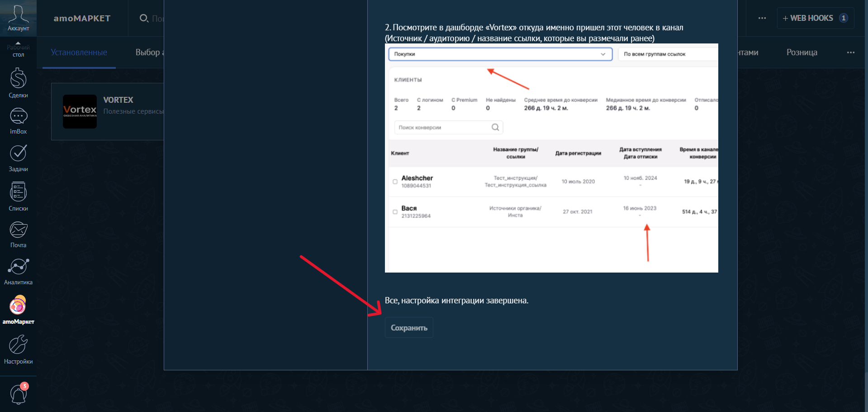Screen dimensions: 868x412
Task: Switch to the Розница tab
Action: pyautogui.click(x=802, y=53)
